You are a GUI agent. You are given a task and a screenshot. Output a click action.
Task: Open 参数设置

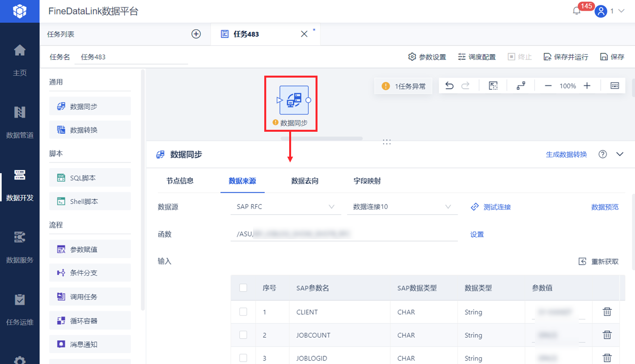427,57
